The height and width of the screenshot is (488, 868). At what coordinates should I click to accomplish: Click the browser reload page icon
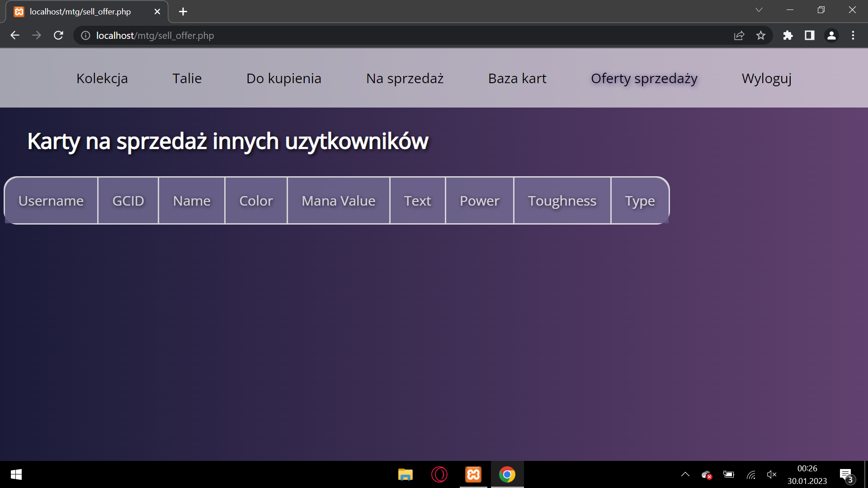pyautogui.click(x=58, y=35)
